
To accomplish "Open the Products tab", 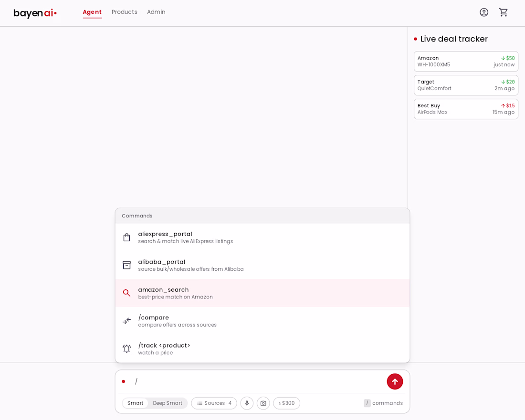I will coord(125,12).
